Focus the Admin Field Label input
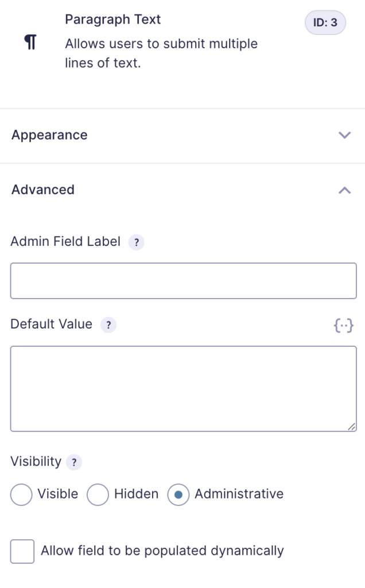This screenshot has width=365, height=588. tap(184, 281)
